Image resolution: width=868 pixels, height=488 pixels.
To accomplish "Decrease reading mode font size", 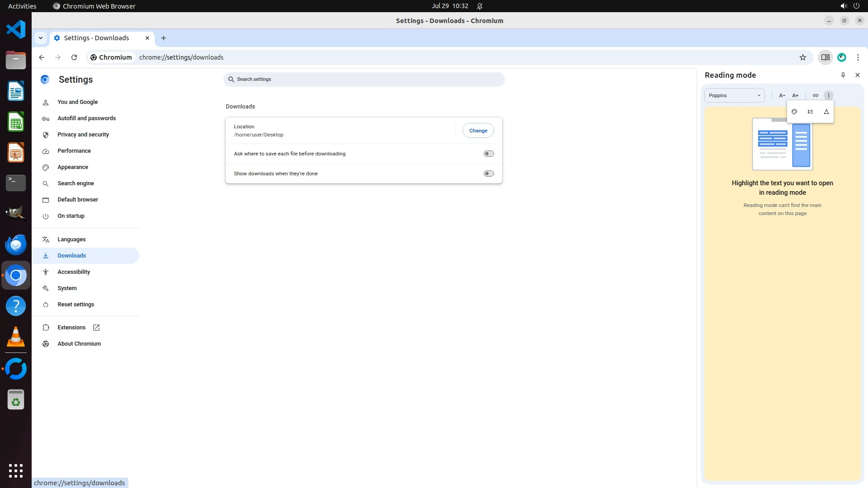I will pos(782,95).
